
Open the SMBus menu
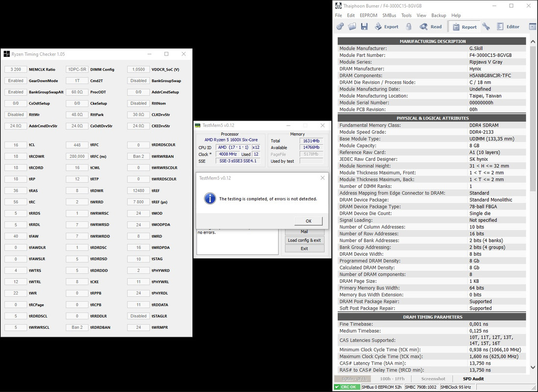pyautogui.click(x=389, y=16)
